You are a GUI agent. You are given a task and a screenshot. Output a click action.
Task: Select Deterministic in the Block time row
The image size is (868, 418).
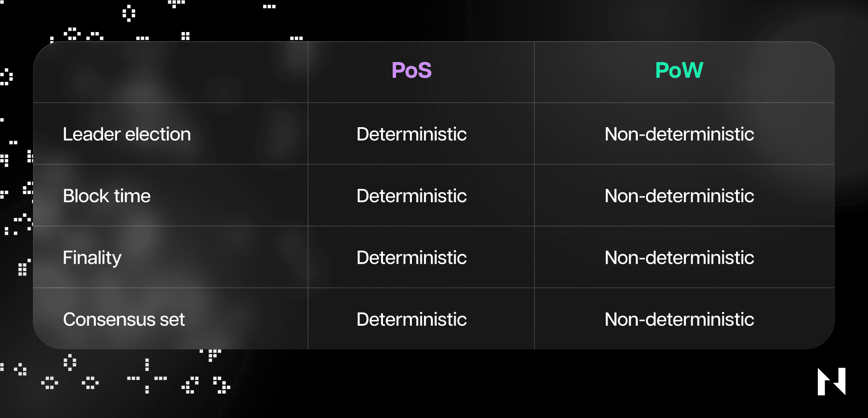[411, 196]
